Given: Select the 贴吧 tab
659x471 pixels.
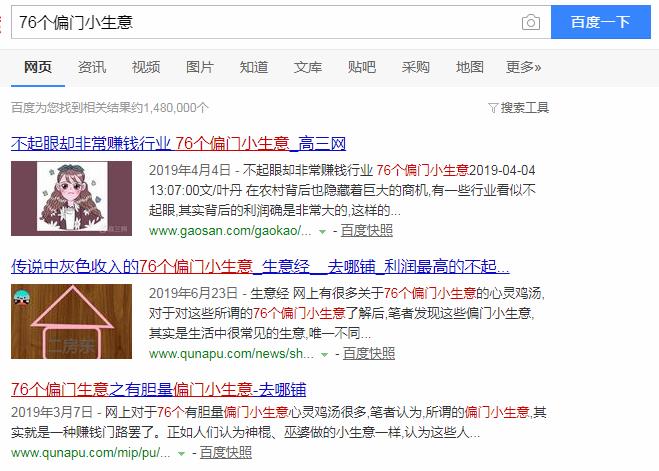Looking at the screenshot, I should click(361, 67).
